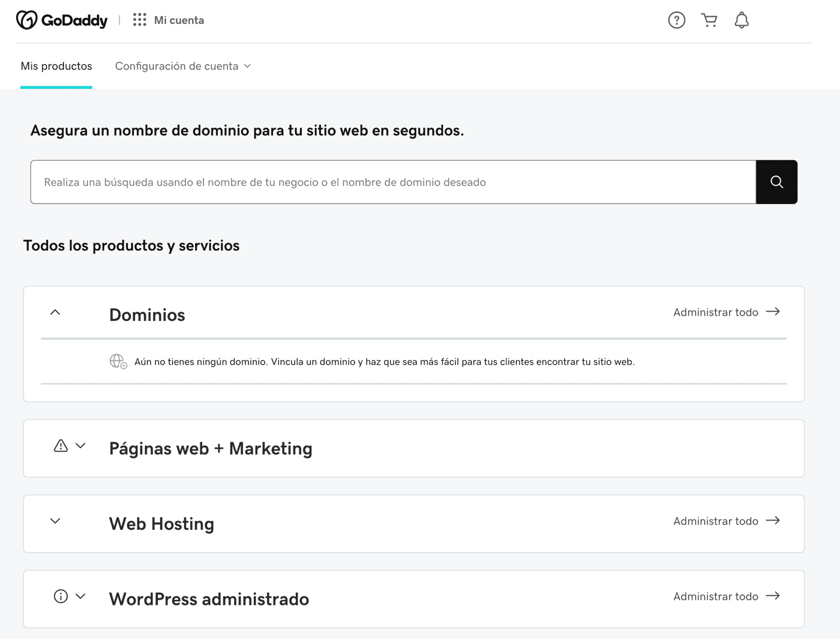Click the globe icon in Dominios row
The width and height of the screenshot is (840, 639).
click(x=118, y=361)
